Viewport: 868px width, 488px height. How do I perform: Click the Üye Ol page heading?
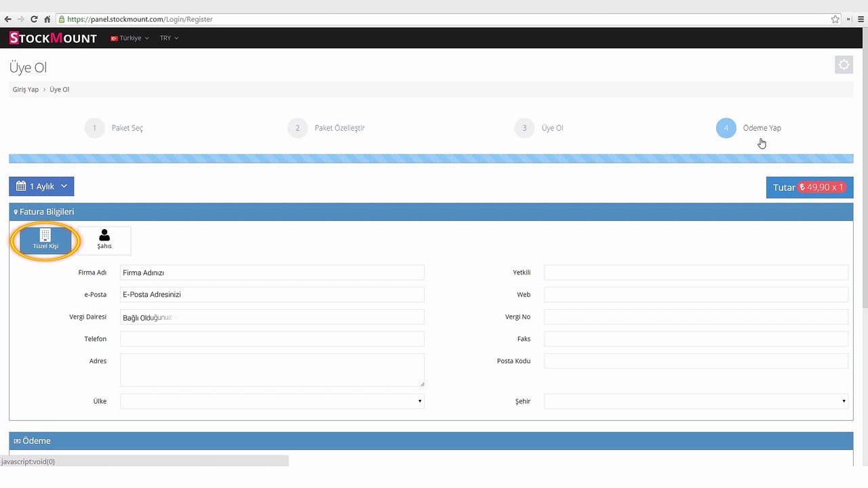click(x=28, y=68)
